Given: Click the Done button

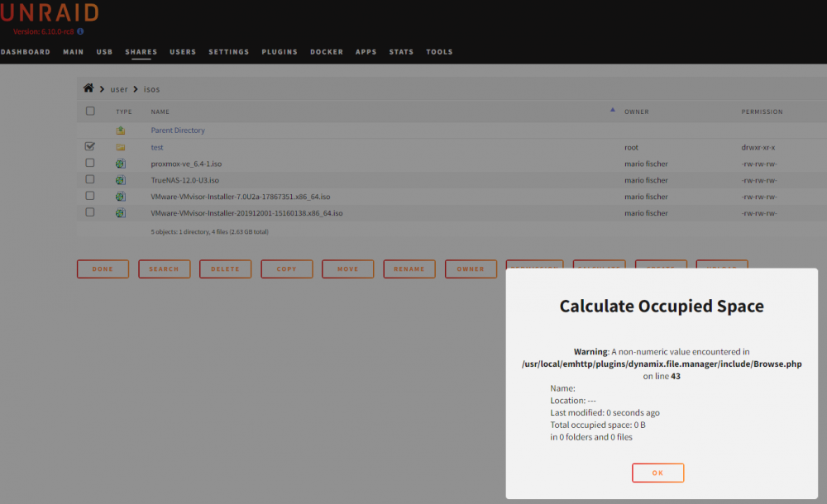Looking at the screenshot, I should [x=103, y=269].
